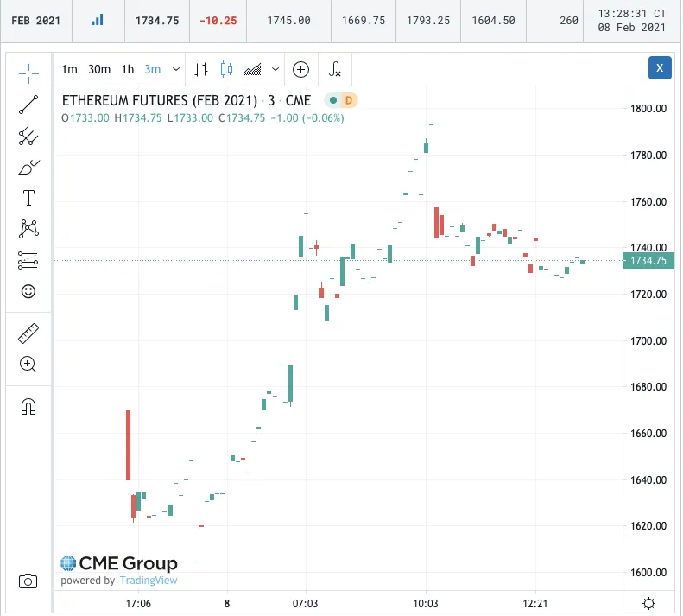Toggle candlestick chart style

[x=226, y=69]
